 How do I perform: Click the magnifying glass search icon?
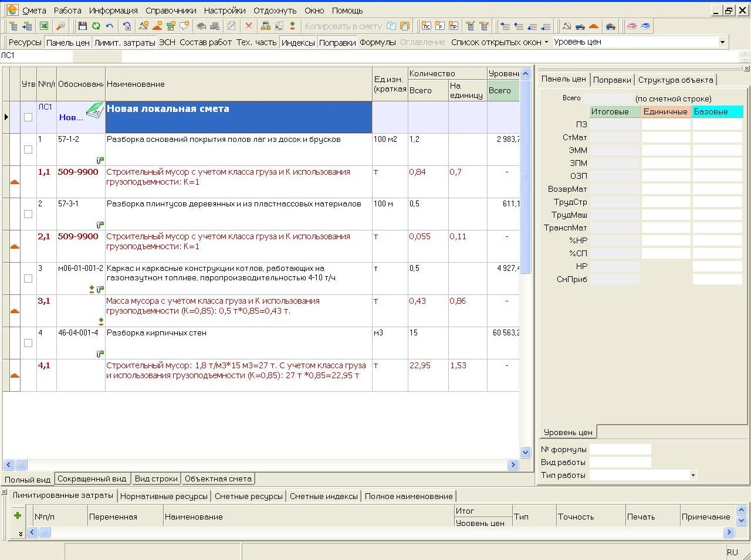pyautogui.click(x=60, y=26)
